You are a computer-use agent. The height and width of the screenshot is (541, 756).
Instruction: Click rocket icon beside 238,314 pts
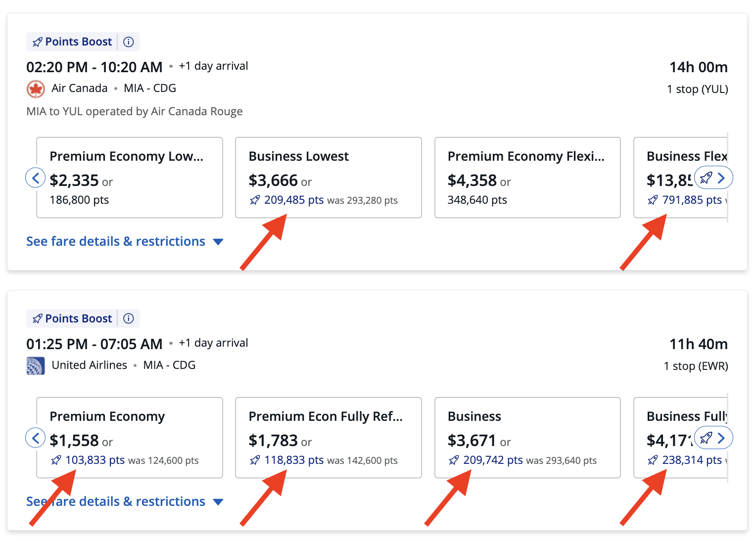coord(653,460)
